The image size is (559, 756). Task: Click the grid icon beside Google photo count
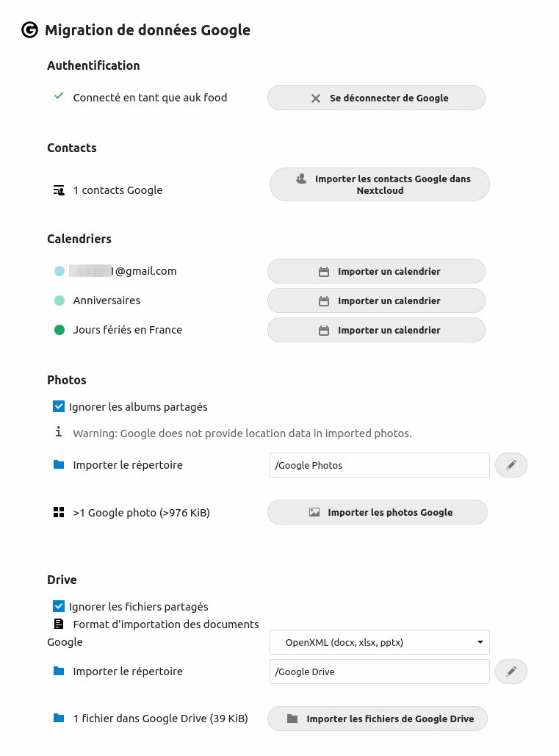click(59, 512)
